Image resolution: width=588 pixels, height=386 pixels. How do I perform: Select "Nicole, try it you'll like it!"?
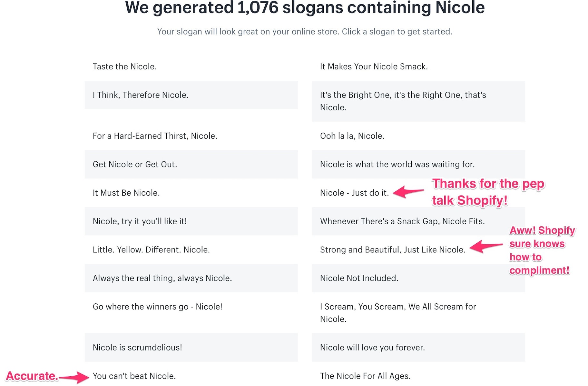coord(140,221)
